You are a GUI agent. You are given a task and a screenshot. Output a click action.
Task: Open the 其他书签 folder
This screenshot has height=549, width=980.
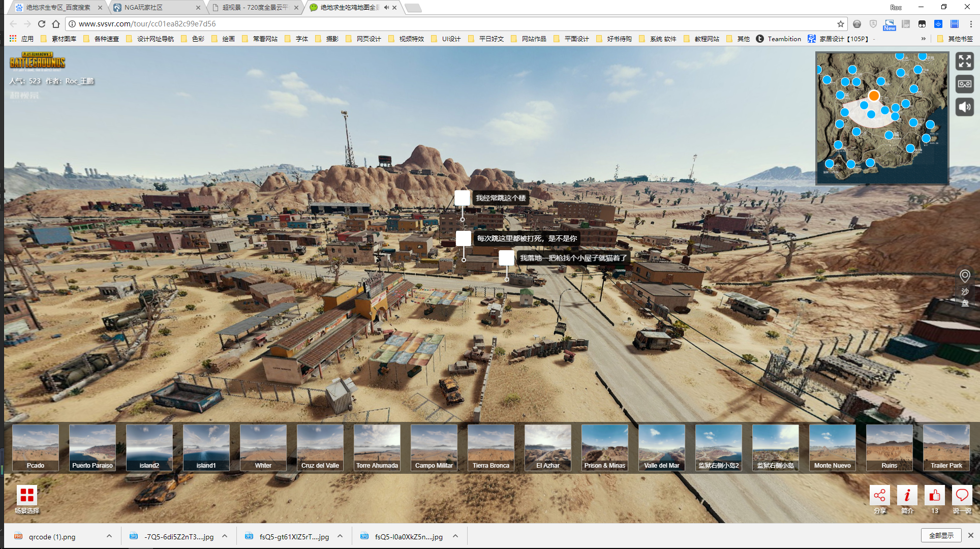955,39
